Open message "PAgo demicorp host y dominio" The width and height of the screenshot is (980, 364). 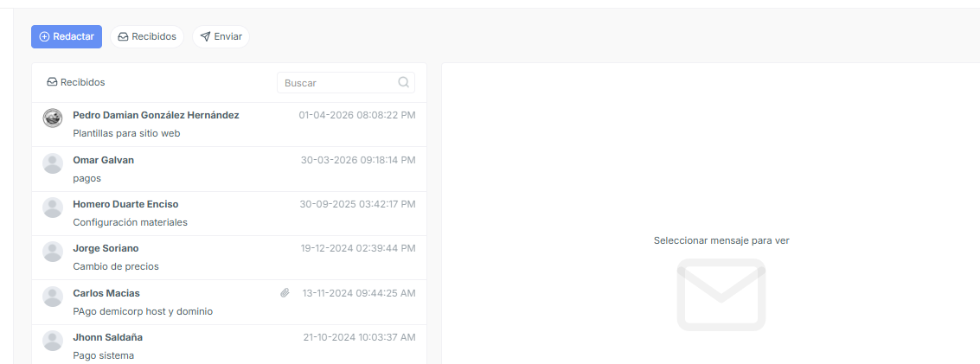click(x=228, y=303)
